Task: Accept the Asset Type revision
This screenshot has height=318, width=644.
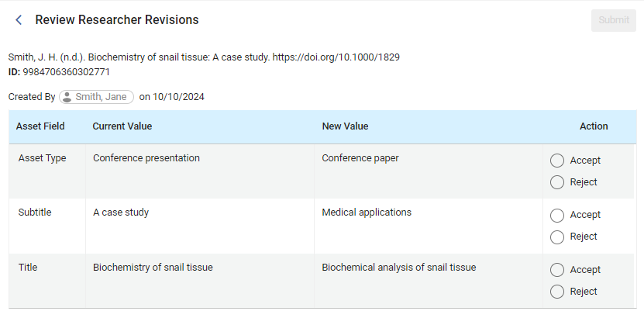Action: tap(556, 161)
